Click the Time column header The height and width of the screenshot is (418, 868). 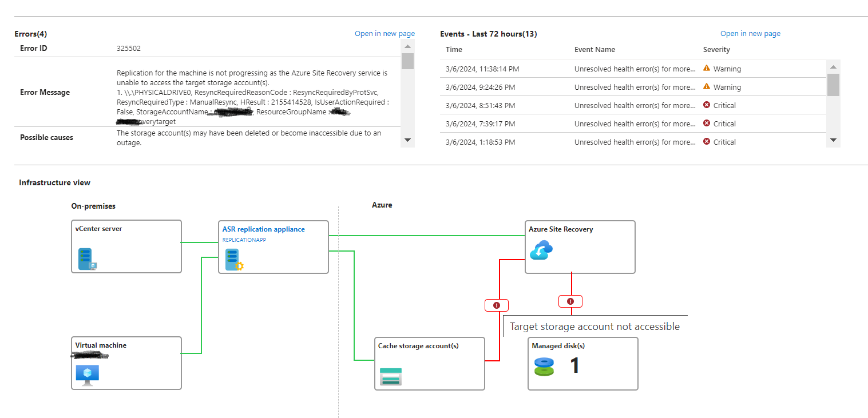coord(453,49)
